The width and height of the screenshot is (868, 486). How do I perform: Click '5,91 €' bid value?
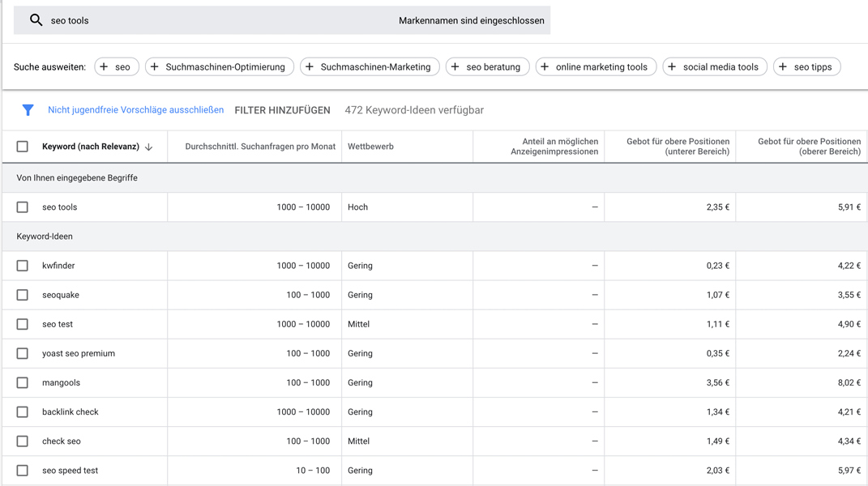tap(849, 207)
